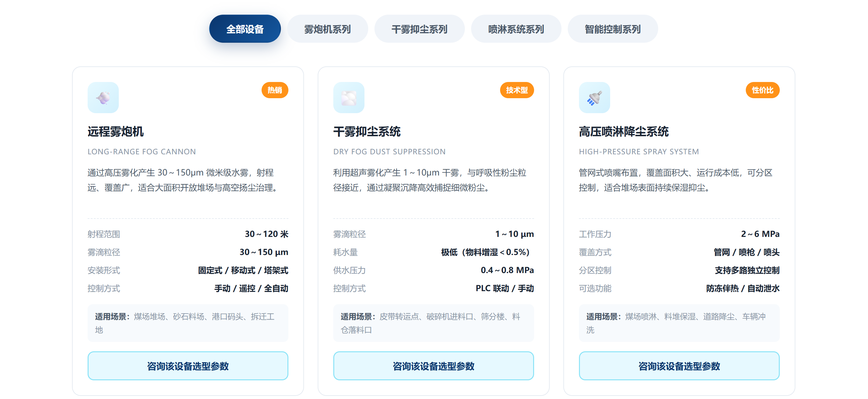Select the 全部设备 filter tab
Image resolution: width=868 pixels, height=399 pixels.
click(245, 29)
